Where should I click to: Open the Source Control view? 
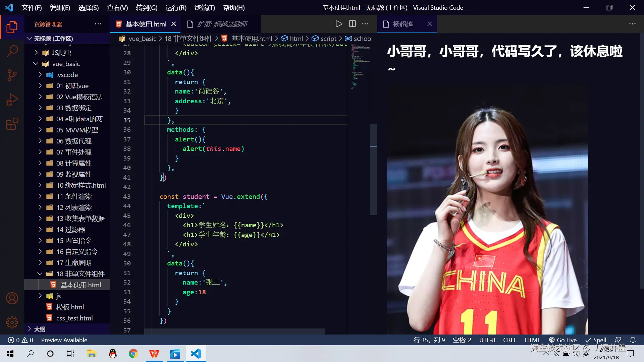(x=12, y=75)
